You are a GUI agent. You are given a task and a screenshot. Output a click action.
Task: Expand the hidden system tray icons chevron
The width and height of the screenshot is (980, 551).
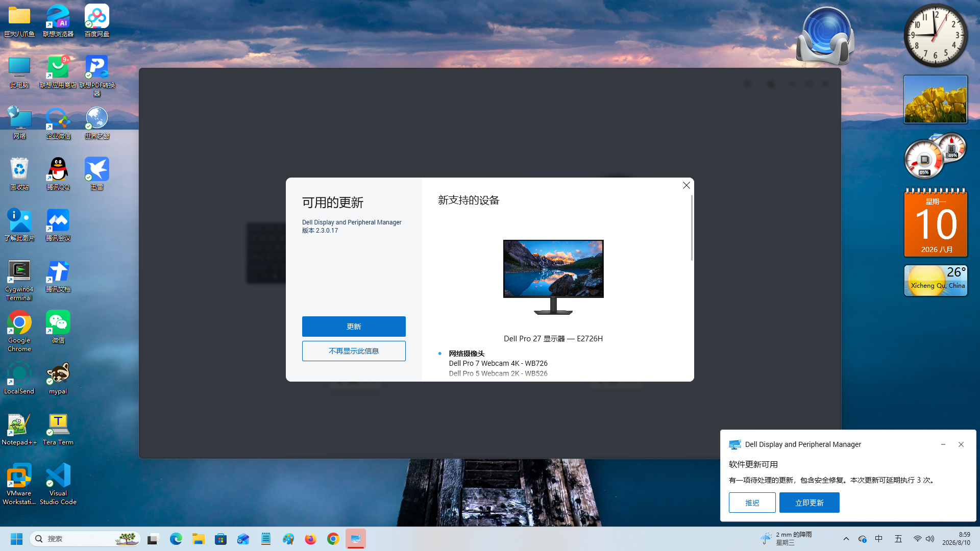[x=846, y=539]
